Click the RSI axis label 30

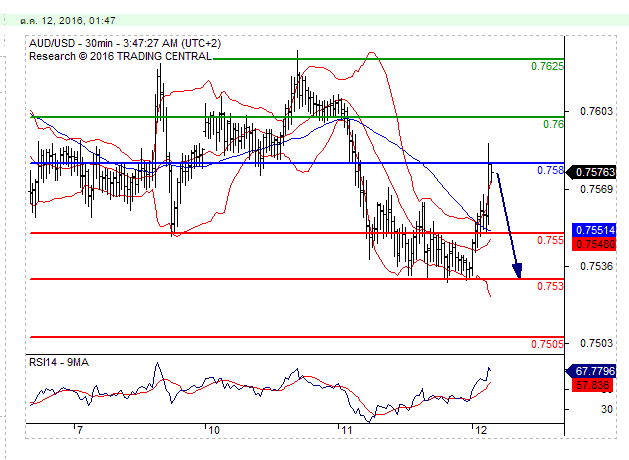click(x=607, y=409)
